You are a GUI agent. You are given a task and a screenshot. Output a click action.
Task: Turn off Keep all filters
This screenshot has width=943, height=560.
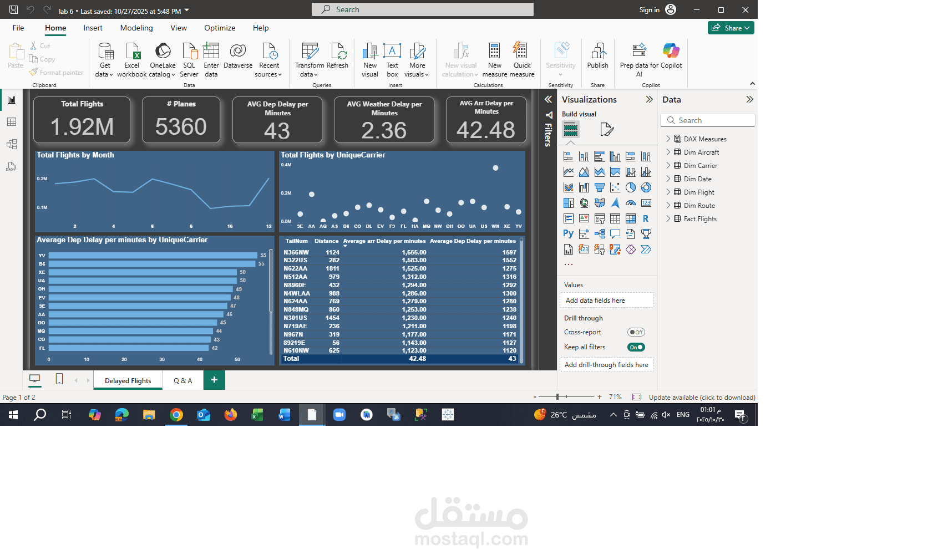(x=636, y=347)
